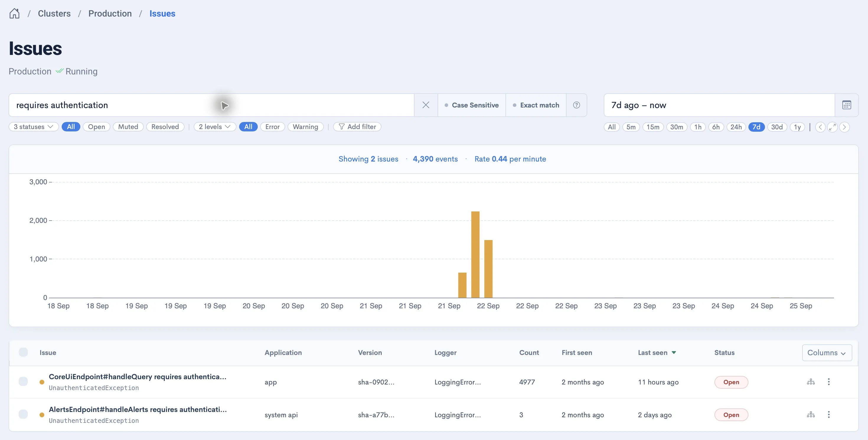
Task: Go to home via house icon
Action: [14, 14]
